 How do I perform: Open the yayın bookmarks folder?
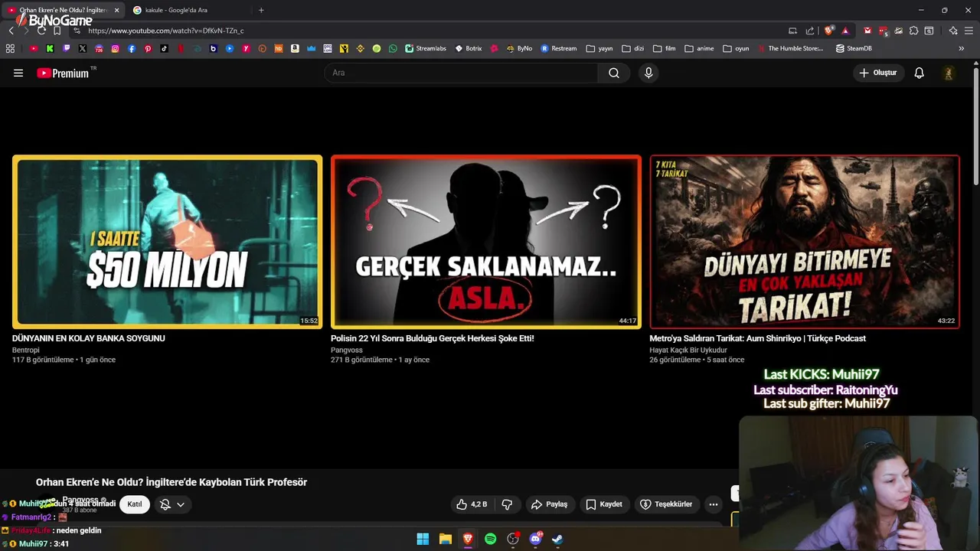tap(599, 48)
